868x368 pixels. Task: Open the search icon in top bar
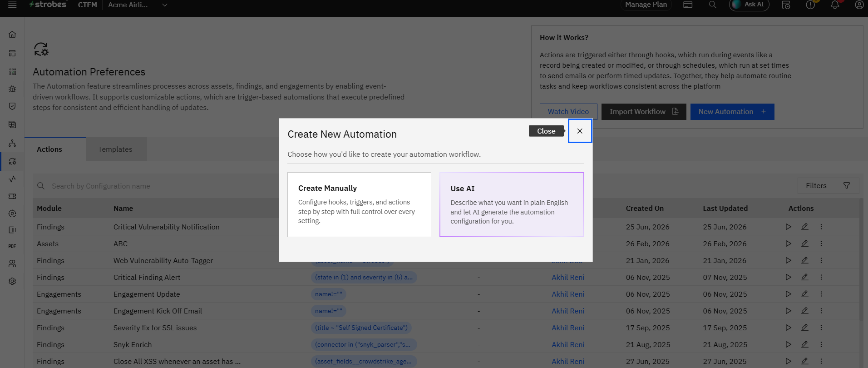(712, 5)
